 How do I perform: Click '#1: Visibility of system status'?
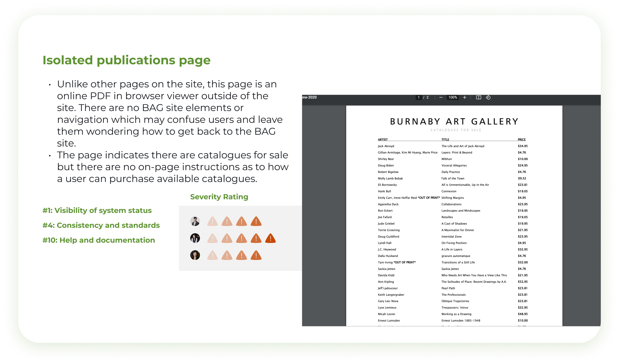[x=97, y=211]
